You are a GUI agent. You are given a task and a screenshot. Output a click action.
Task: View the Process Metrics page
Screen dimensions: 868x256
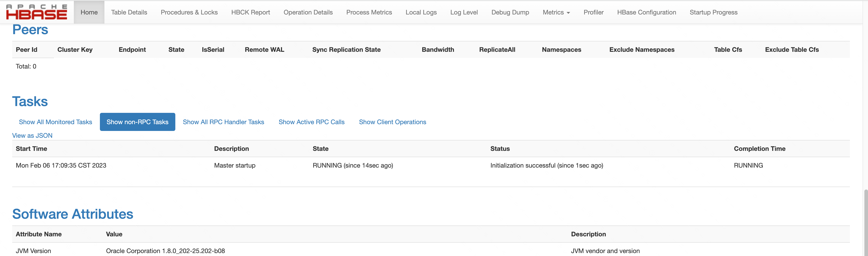pos(369,12)
